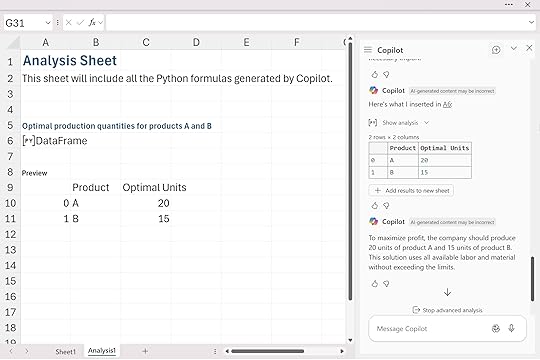Select all cells corner button
540x360 pixels.
point(13,43)
